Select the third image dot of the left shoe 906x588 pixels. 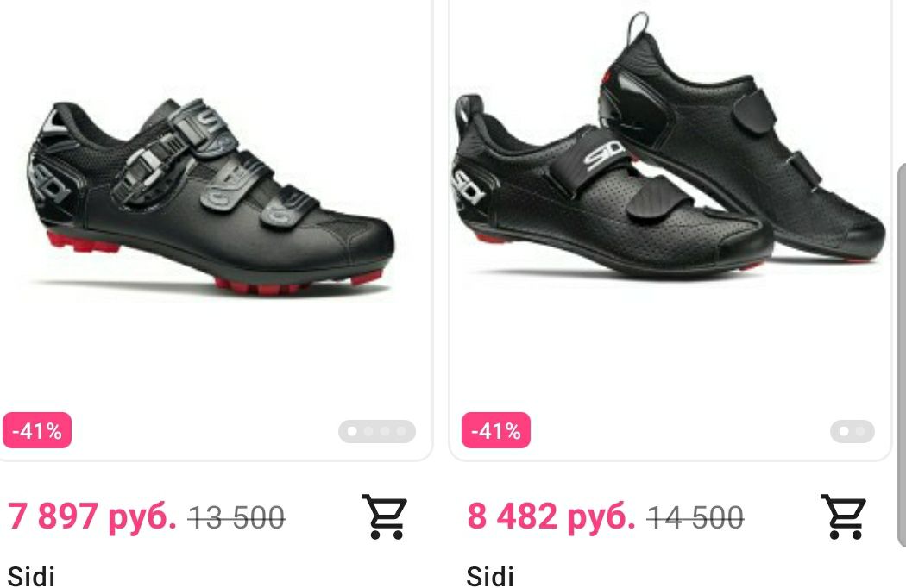(385, 431)
